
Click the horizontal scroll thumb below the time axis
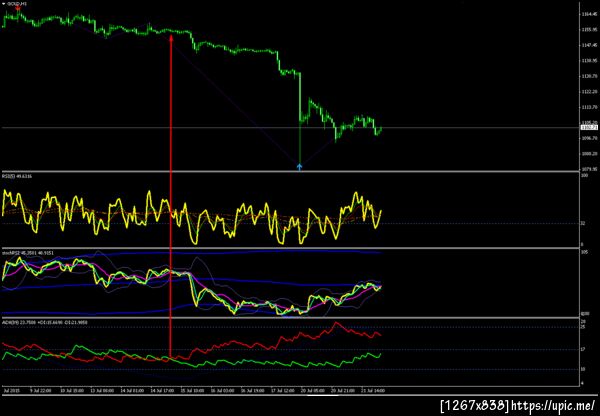(323, 395)
